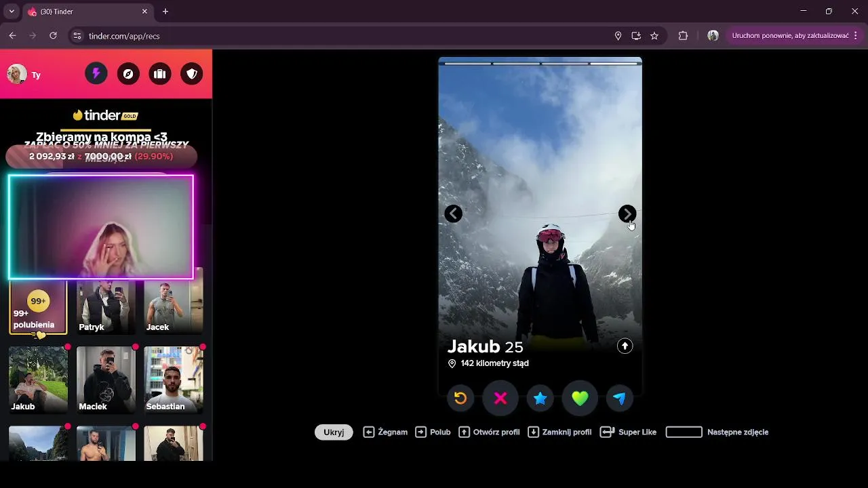Click the Zamknij profil shortcut hint
This screenshot has width=868, height=488.
click(559, 432)
